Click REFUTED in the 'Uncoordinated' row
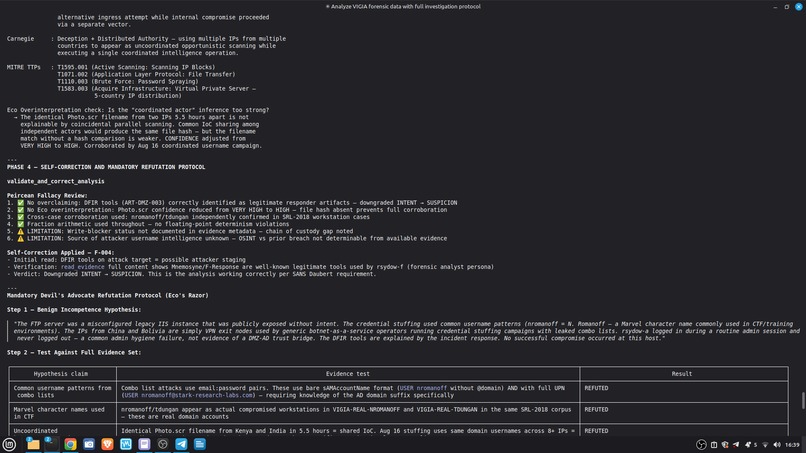The height and width of the screenshot is (453, 806). point(596,431)
